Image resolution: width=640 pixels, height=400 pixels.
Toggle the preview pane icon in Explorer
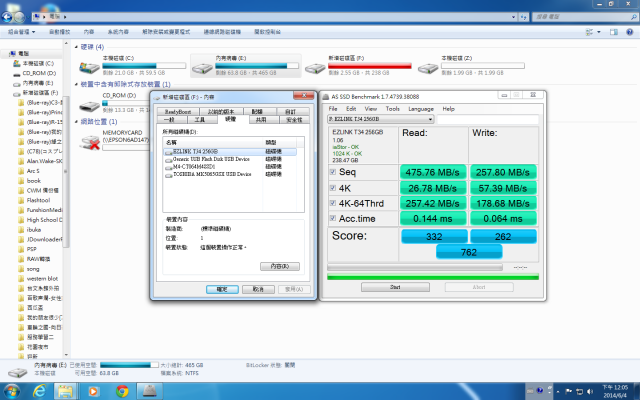pyautogui.click(x=613, y=32)
